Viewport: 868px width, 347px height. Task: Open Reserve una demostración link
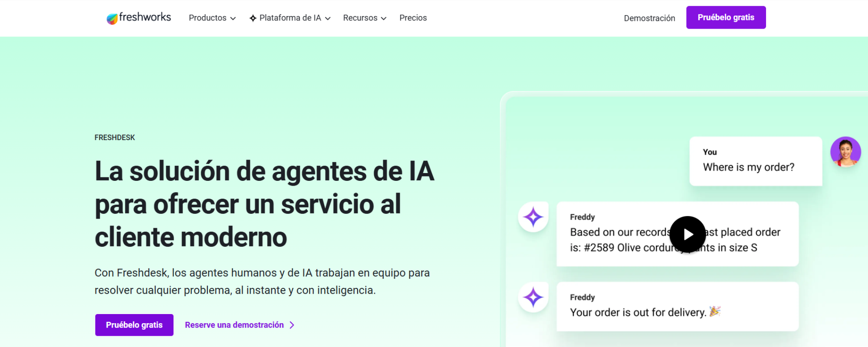pyautogui.click(x=240, y=325)
